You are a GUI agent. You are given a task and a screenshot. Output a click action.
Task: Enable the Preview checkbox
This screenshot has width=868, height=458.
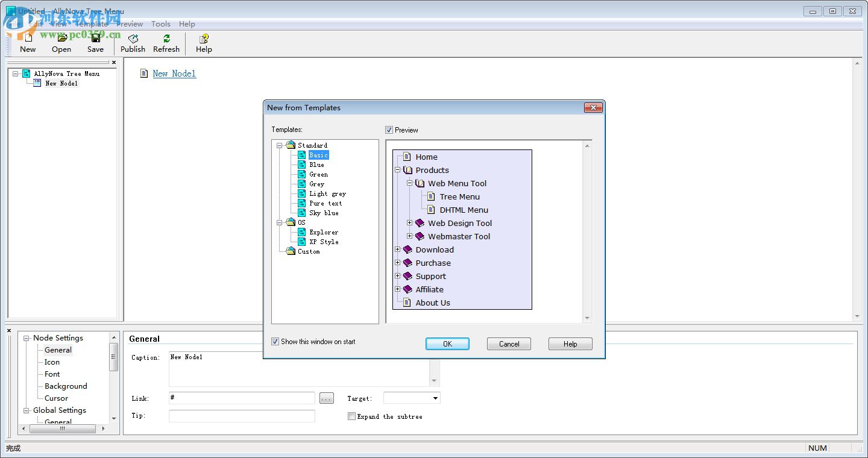(x=389, y=130)
